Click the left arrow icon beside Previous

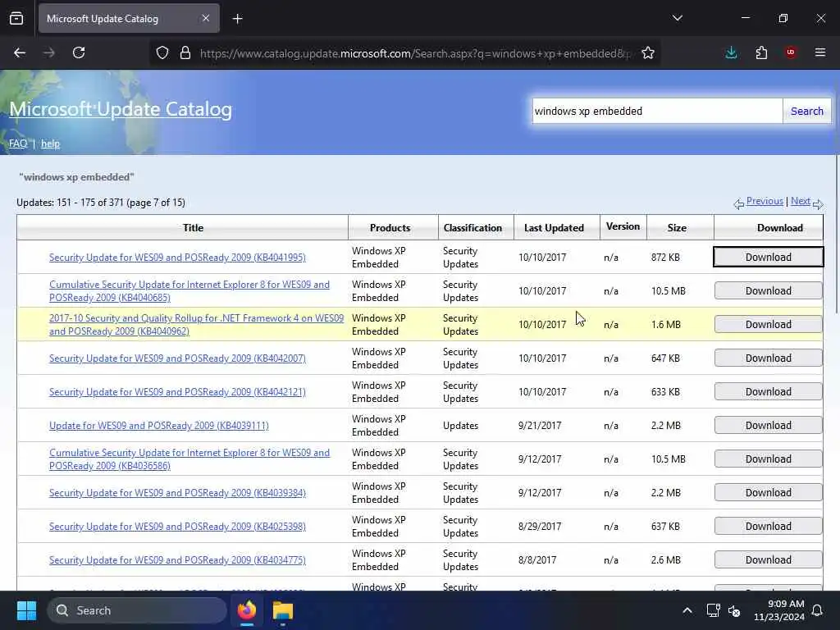coord(739,203)
